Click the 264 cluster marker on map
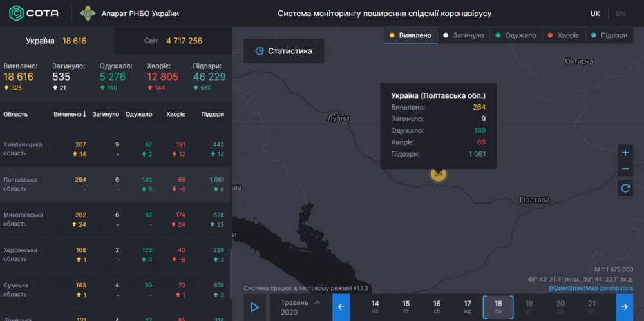This screenshot has width=644, height=321. 438,174
